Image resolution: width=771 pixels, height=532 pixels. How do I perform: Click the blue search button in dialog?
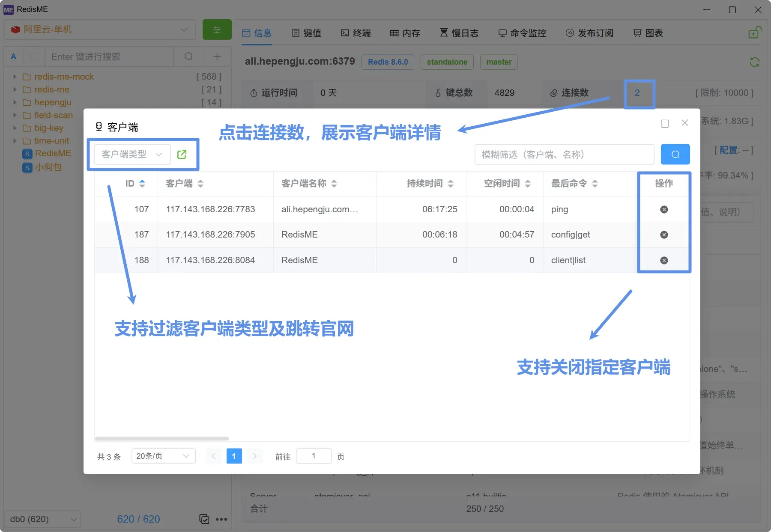pos(675,155)
